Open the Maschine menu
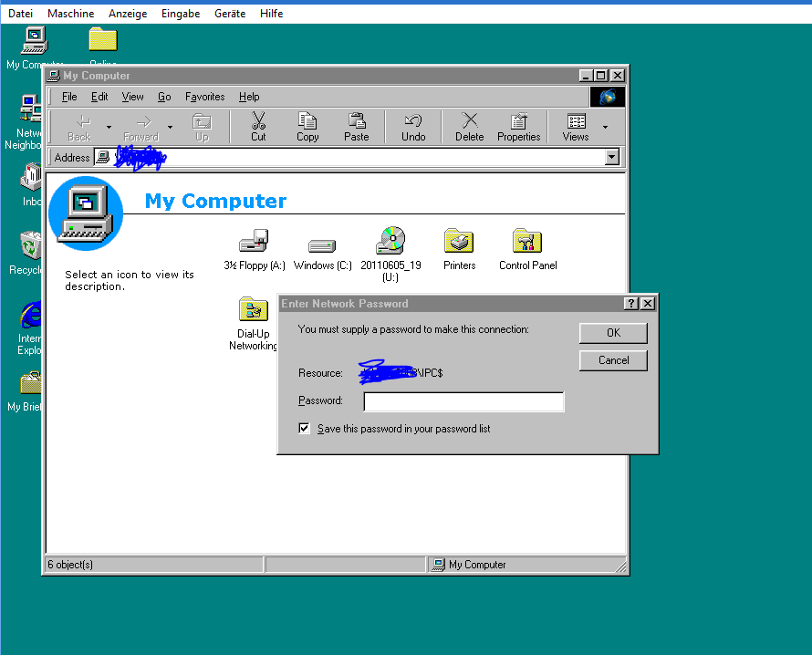812x655 pixels. [x=70, y=14]
